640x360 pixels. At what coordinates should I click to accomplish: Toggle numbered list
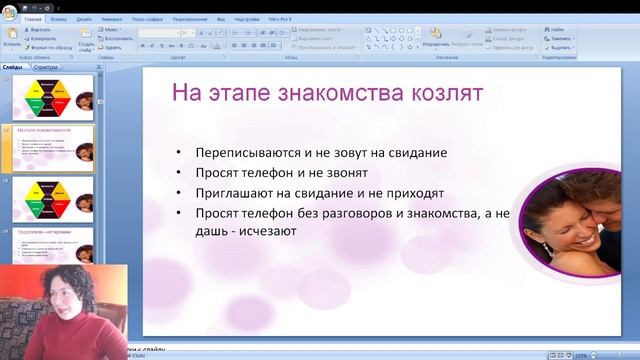pyautogui.click(x=249, y=33)
